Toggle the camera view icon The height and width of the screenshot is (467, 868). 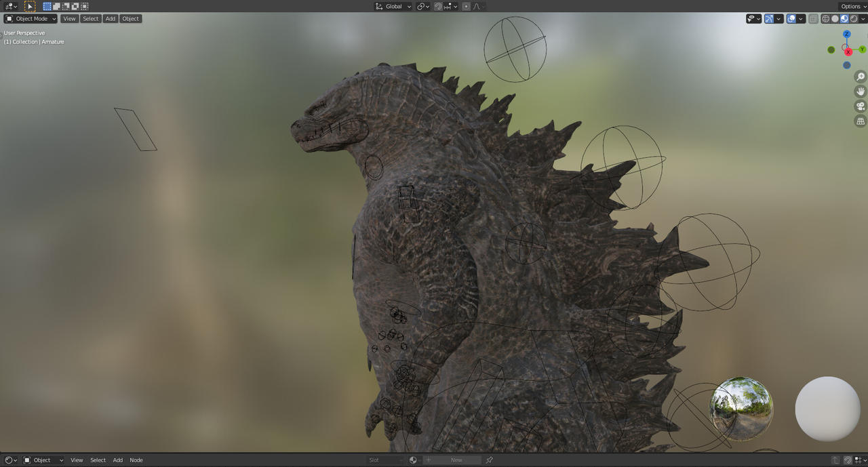coord(861,106)
